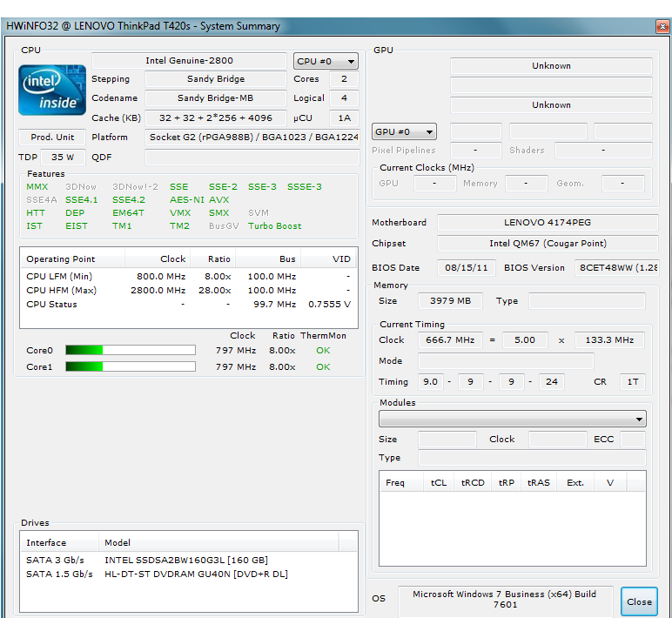This screenshot has width=672, height=618.
Task: Click the empty Memory Type field
Action: tap(588, 301)
